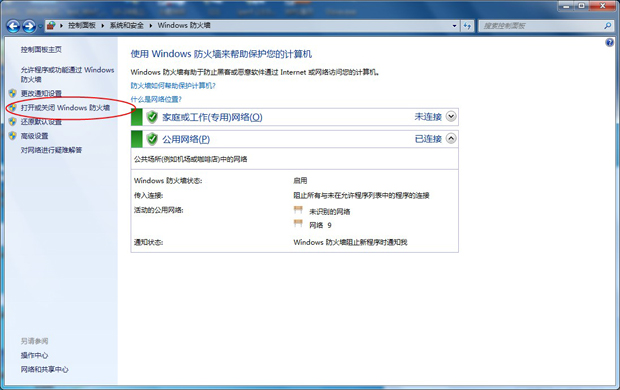Click 阻止所有与未在允许程序列表中的程序的连接 text
The image size is (620, 390).
coord(361,195)
